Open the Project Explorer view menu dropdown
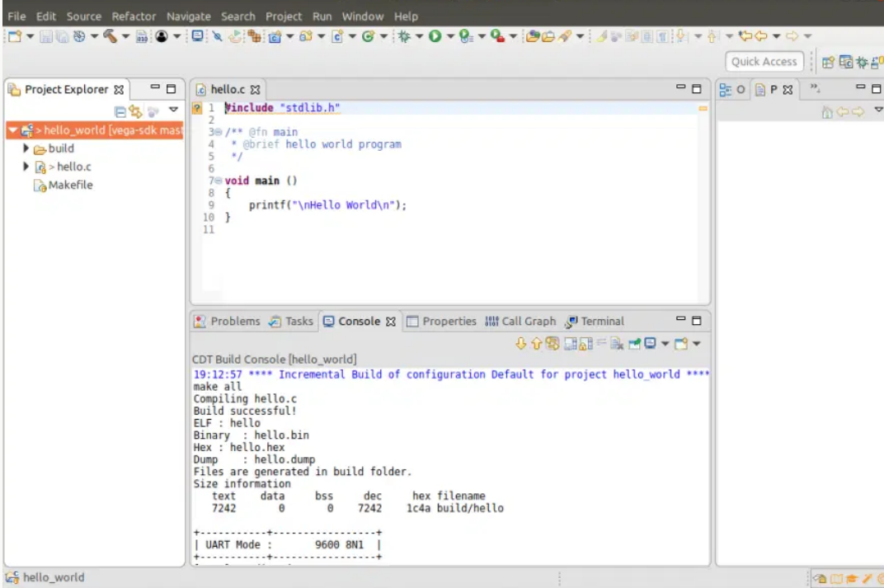This screenshot has height=588, width=884. click(x=173, y=111)
